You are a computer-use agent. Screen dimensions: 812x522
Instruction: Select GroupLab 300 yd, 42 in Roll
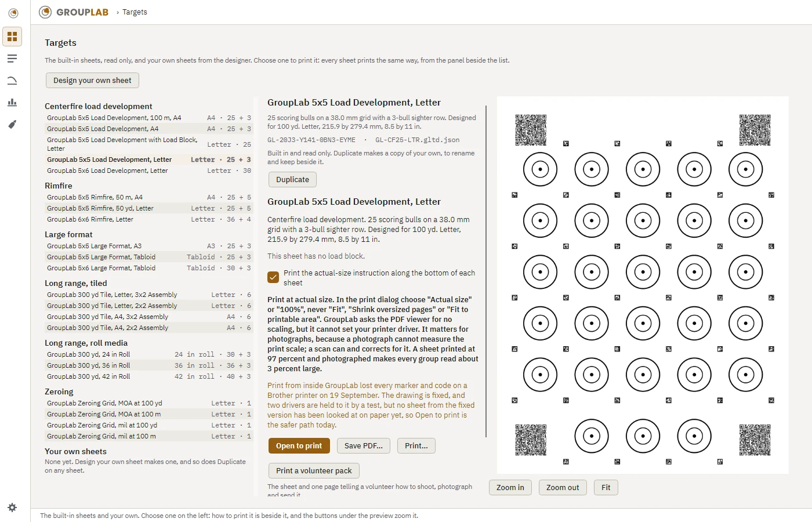149,376
